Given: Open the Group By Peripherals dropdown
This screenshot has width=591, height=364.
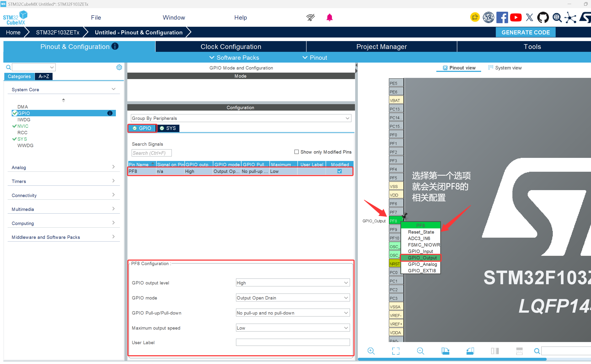Looking at the screenshot, I should pyautogui.click(x=241, y=118).
